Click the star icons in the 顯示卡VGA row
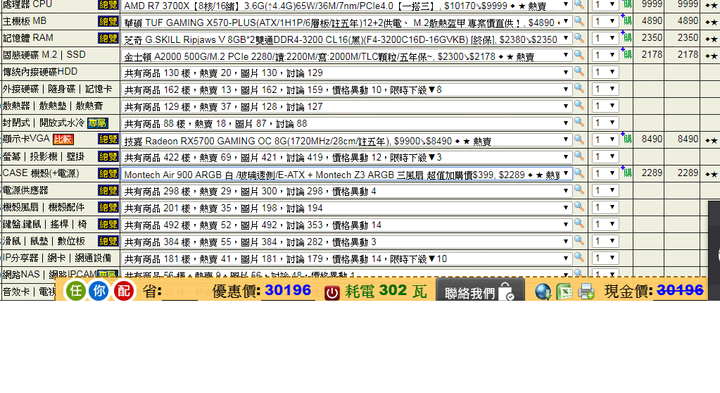Image resolution: width=720 pixels, height=393 pixels. tap(711, 140)
